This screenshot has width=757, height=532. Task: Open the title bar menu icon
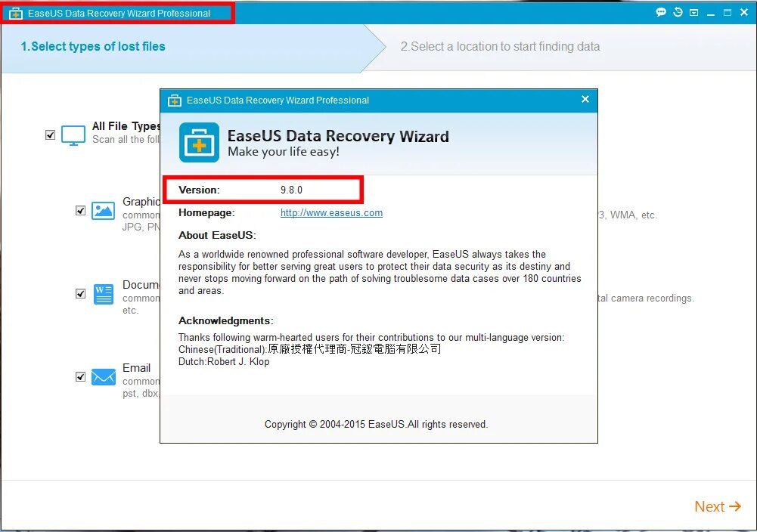click(x=693, y=13)
